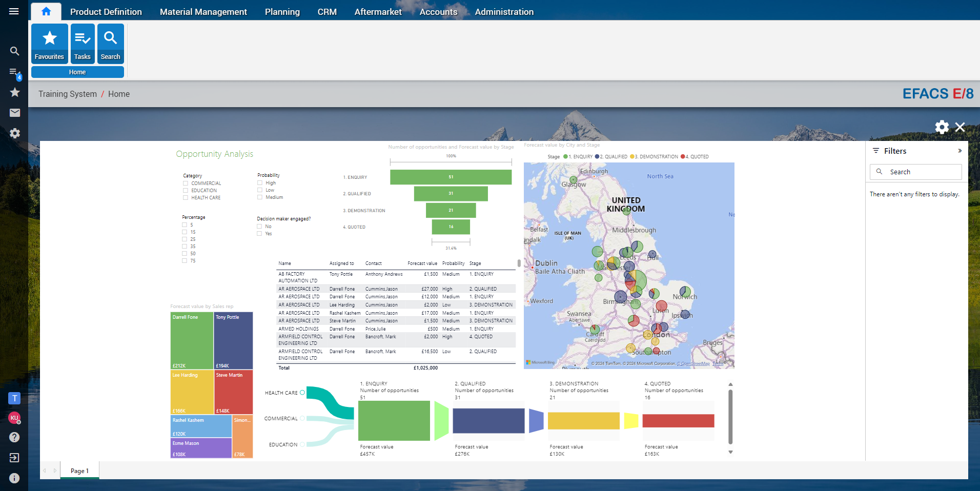Enable the High probability filter
The image size is (980, 491).
[259, 182]
